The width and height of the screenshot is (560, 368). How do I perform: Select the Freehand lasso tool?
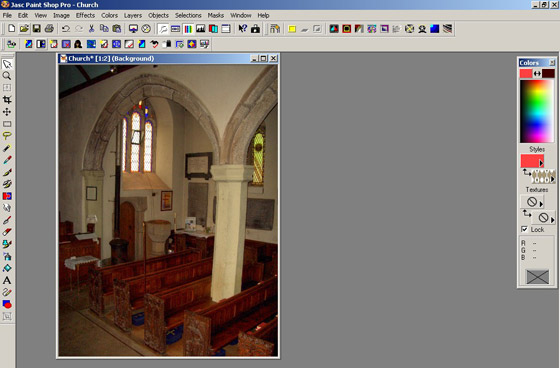pos(7,136)
